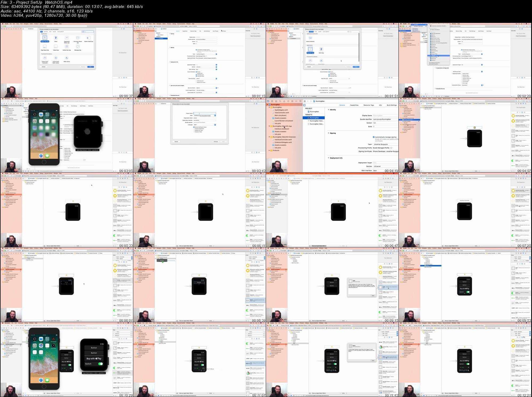Open Main Interface dropdown in 00:04:19 frame
The image size is (532, 397).
pyautogui.click(x=386, y=170)
